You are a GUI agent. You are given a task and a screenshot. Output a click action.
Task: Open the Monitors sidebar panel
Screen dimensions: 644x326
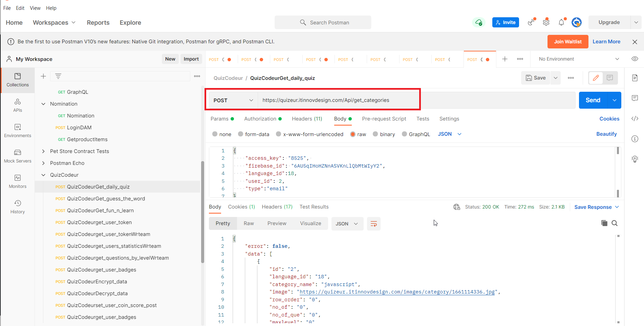click(x=18, y=181)
